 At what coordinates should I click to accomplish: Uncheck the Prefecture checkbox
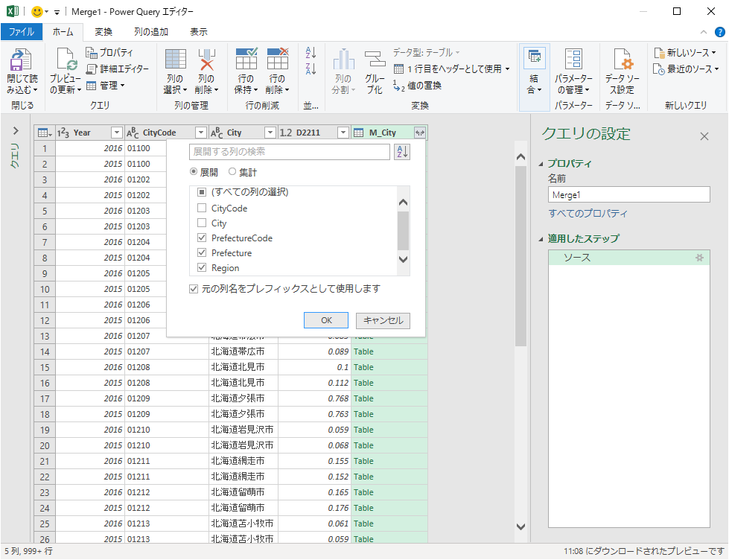pyautogui.click(x=202, y=253)
